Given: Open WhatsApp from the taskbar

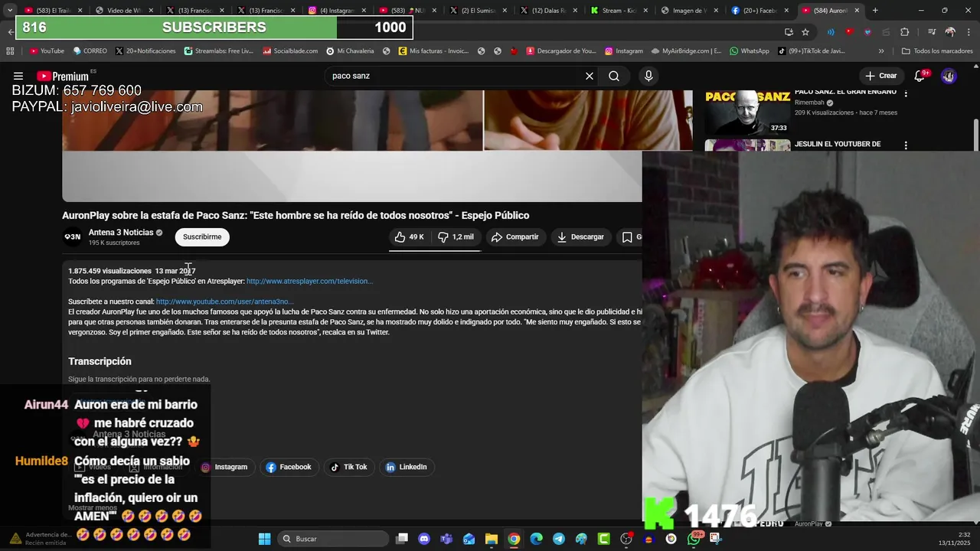Looking at the screenshot, I should [x=694, y=539].
